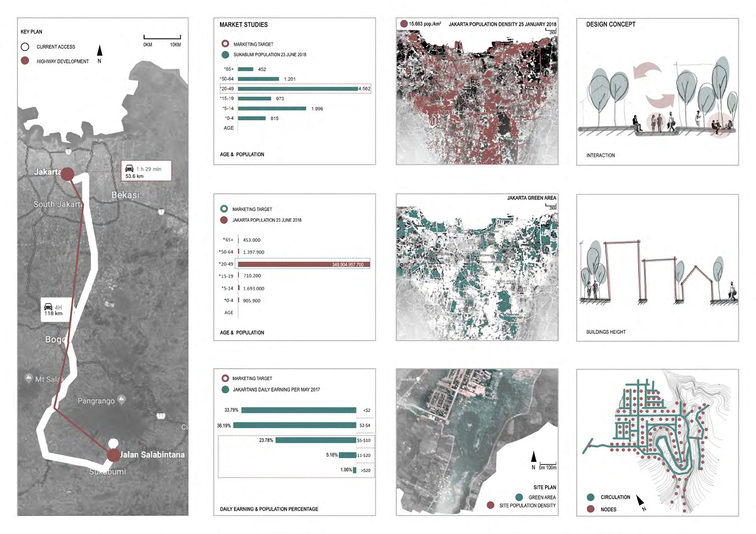The image size is (756, 534).
Task: Click the Market Studies heading
Action: (243, 25)
